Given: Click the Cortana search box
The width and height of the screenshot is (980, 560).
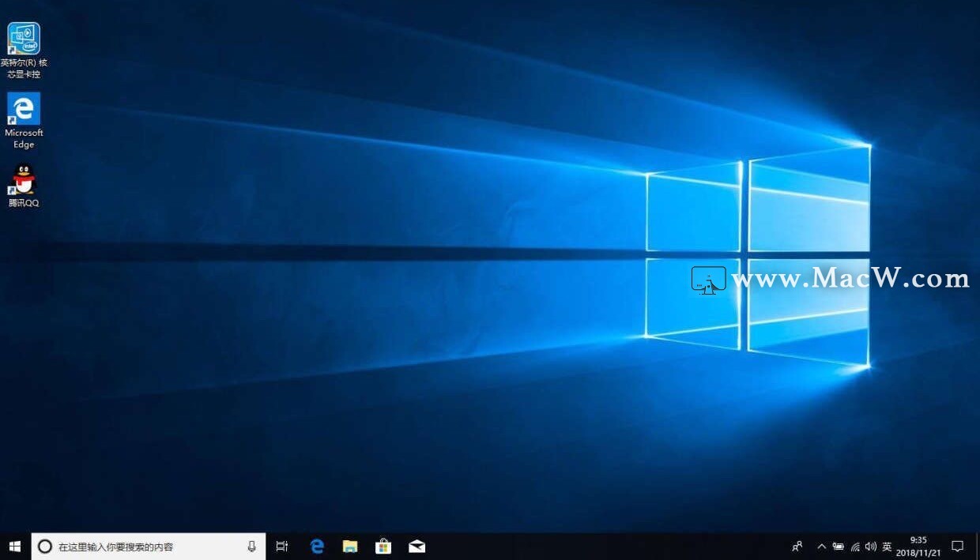Looking at the screenshot, I should (x=149, y=546).
